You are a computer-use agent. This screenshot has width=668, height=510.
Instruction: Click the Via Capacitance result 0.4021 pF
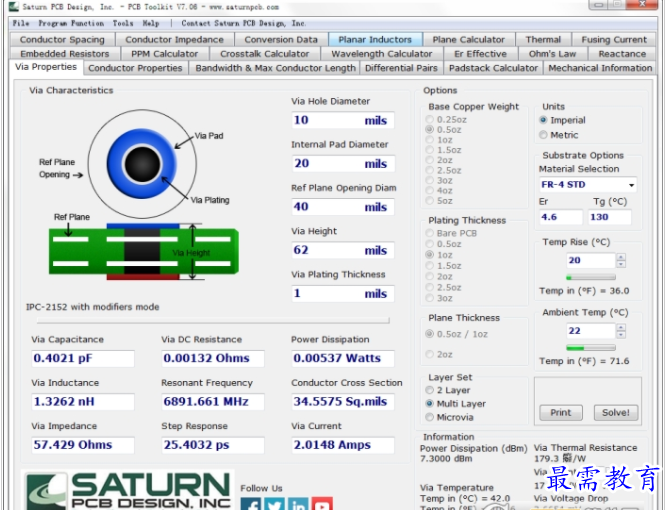83,358
